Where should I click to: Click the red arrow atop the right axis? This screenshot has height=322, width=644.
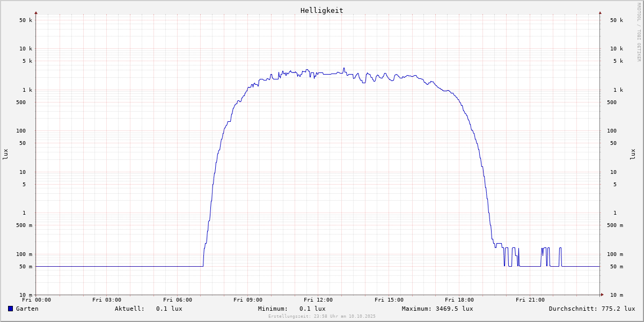pos(600,12)
